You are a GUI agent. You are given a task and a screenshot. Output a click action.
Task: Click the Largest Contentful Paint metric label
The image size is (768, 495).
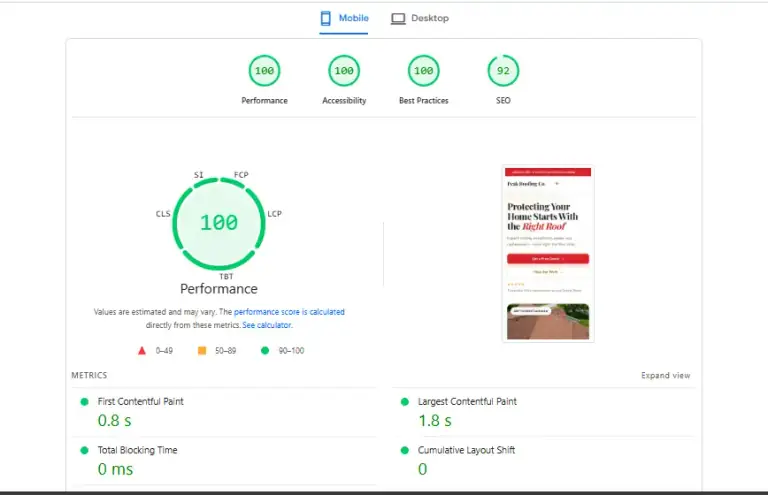467,401
